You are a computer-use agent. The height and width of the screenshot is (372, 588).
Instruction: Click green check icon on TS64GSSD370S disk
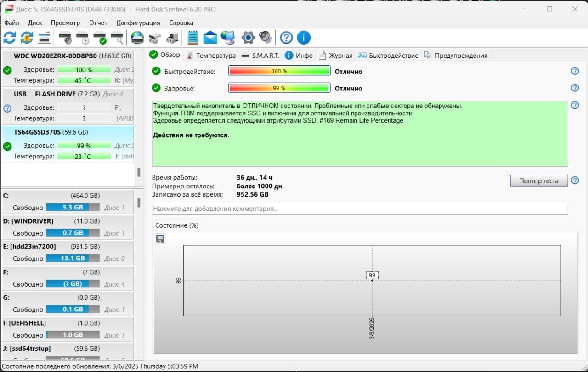(x=7, y=147)
